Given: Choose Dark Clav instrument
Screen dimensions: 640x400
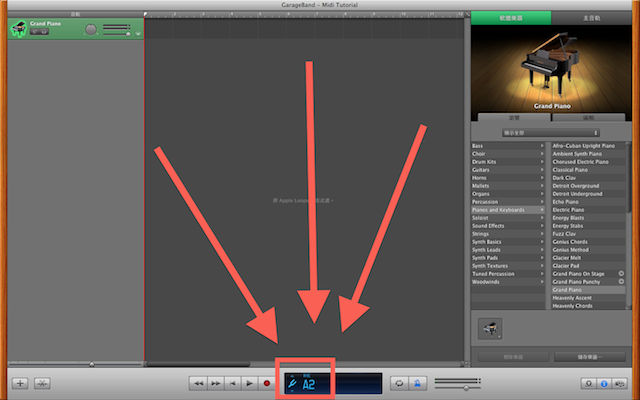Looking at the screenshot, I should point(588,178).
